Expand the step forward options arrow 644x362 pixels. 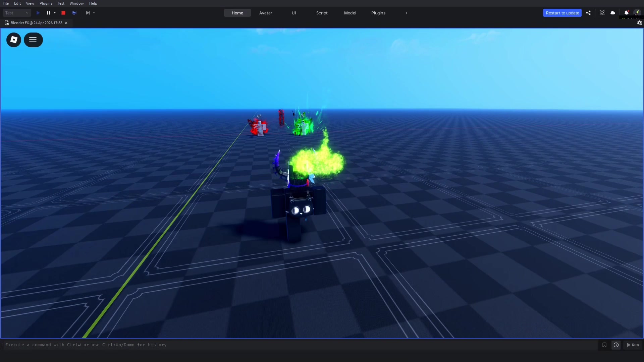[94, 13]
